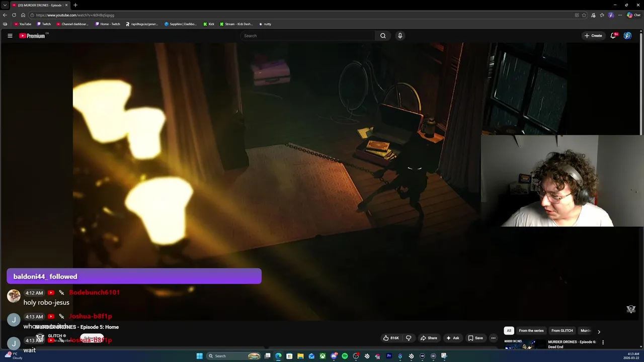The image size is (644, 362).
Task: Open the weather widget showing Cloudy
Action: point(14,356)
